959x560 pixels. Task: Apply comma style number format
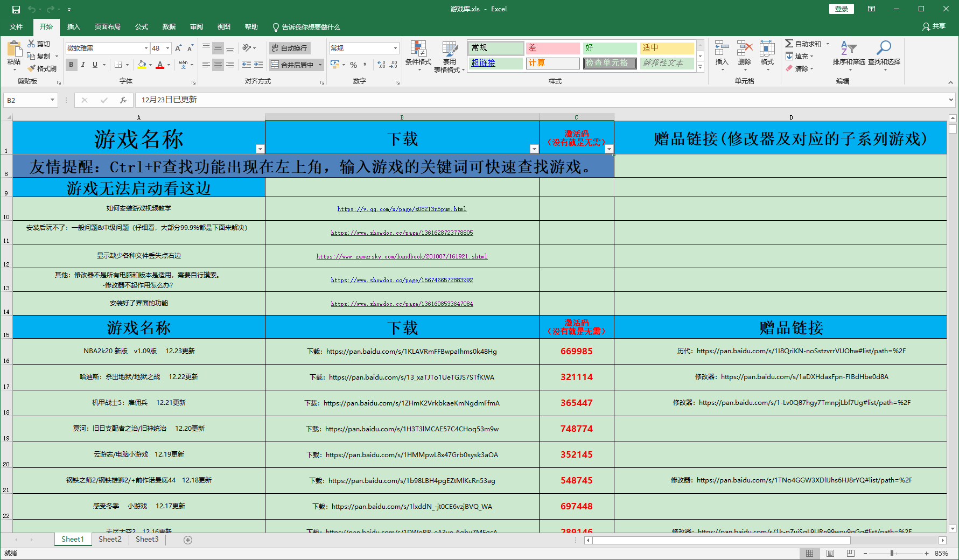(x=365, y=65)
